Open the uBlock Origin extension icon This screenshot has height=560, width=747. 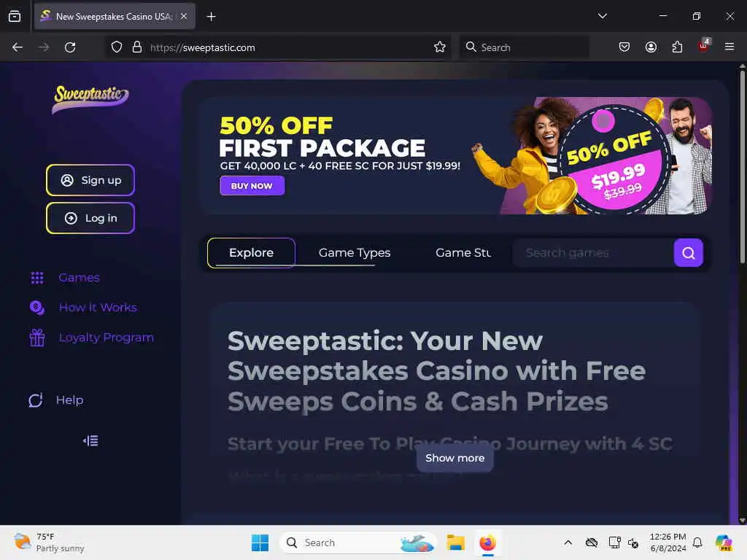point(704,46)
